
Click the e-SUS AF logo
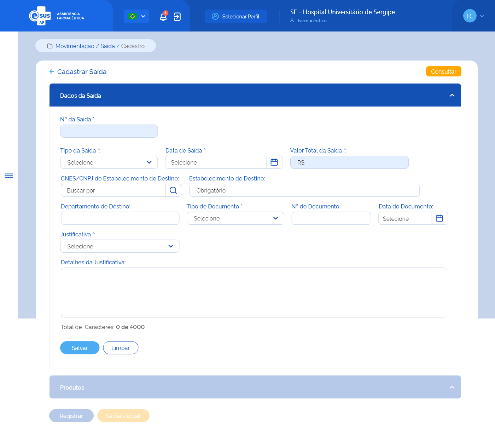point(57,16)
